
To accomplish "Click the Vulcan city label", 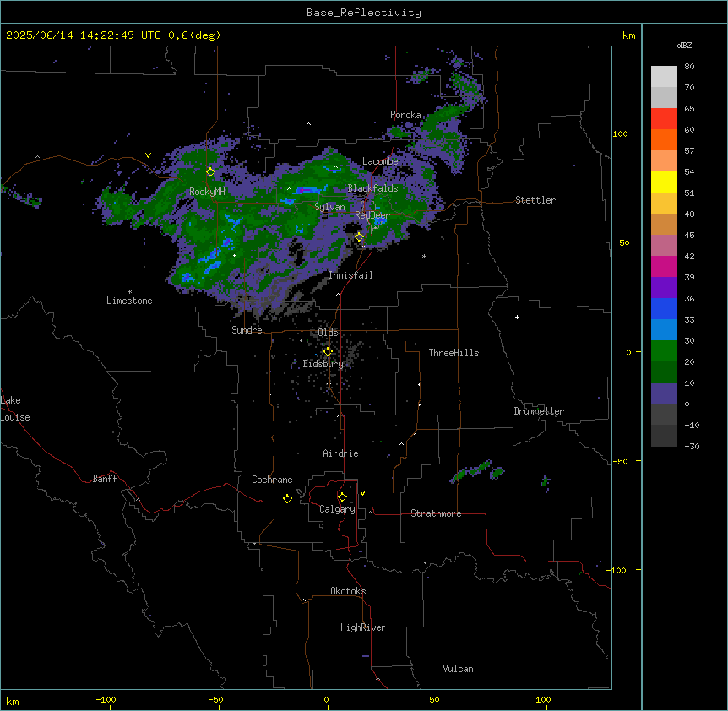I will (x=459, y=669).
